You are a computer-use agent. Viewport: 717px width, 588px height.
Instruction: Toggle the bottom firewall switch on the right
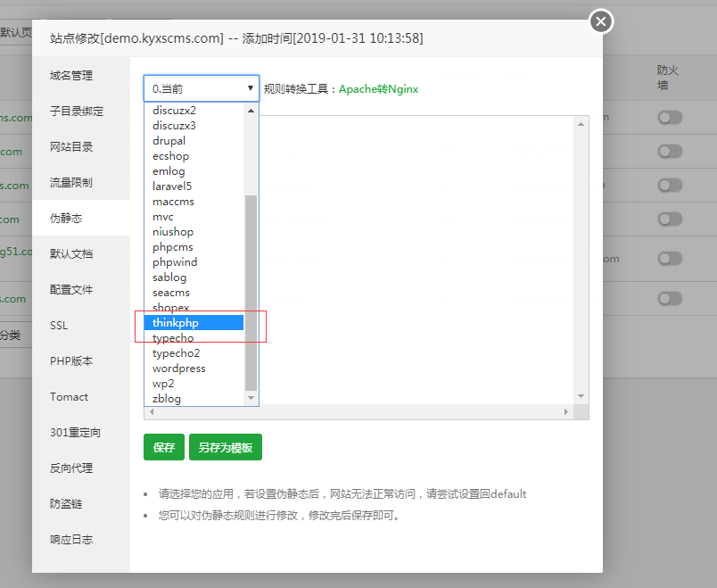tap(670, 298)
